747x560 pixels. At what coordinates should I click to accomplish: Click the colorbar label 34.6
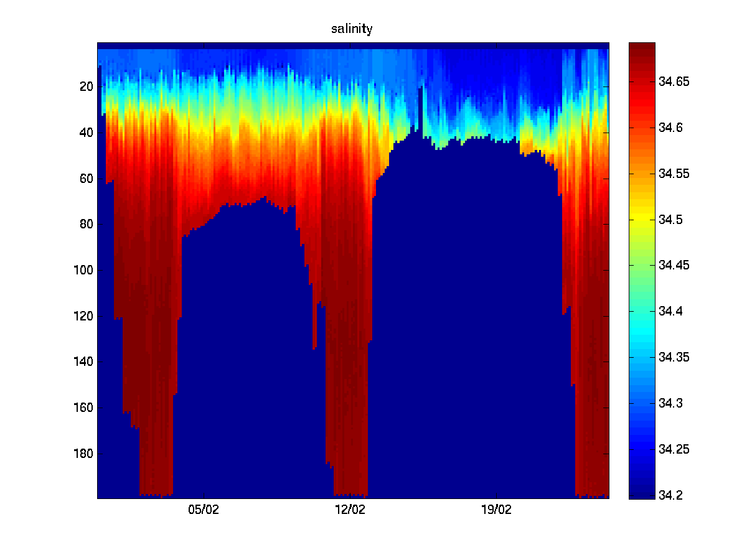671,128
